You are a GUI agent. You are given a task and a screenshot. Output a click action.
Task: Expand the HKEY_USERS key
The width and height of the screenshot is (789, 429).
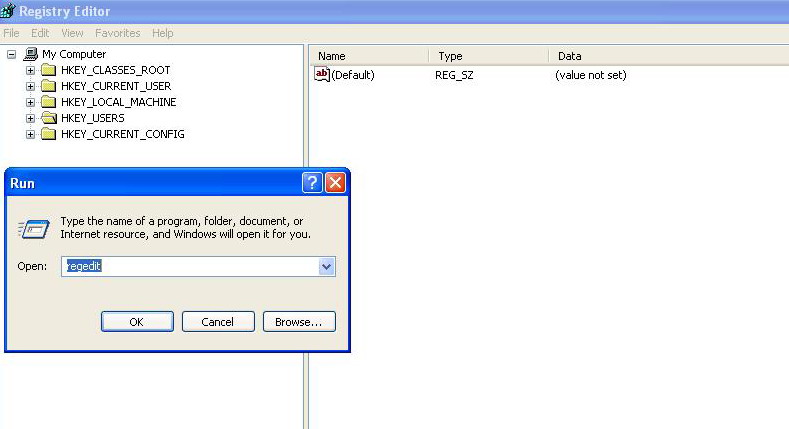pyautogui.click(x=30, y=119)
